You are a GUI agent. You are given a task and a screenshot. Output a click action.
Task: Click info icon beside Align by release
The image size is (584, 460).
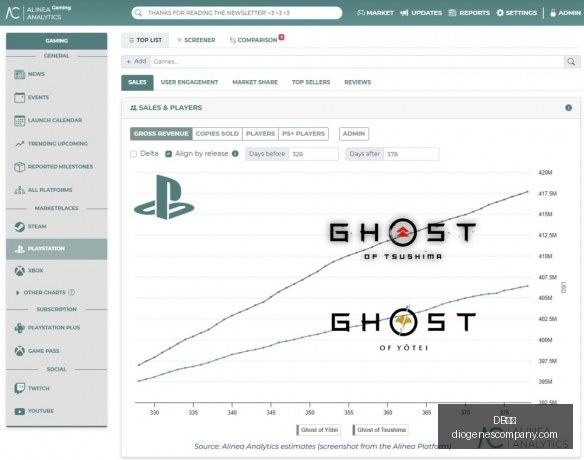(x=235, y=153)
